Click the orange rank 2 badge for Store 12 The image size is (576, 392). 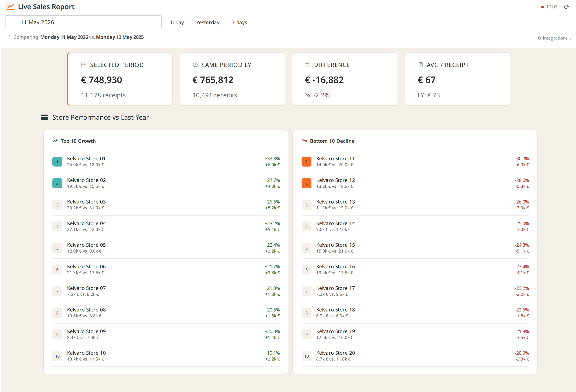(x=306, y=183)
